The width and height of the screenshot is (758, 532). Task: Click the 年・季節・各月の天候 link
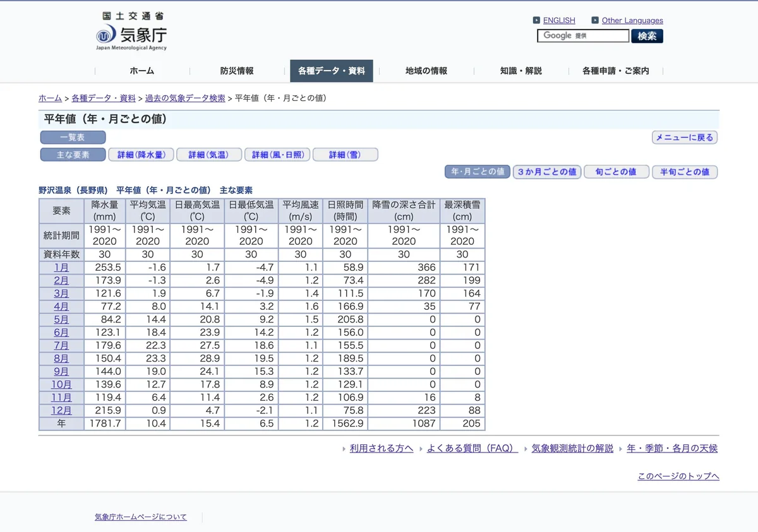point(672,449)
